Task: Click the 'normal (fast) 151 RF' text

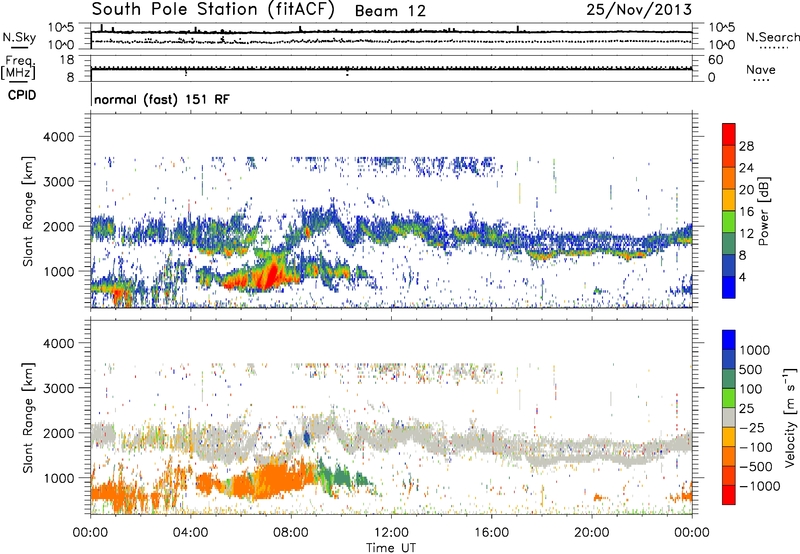Action: [162, 99]
